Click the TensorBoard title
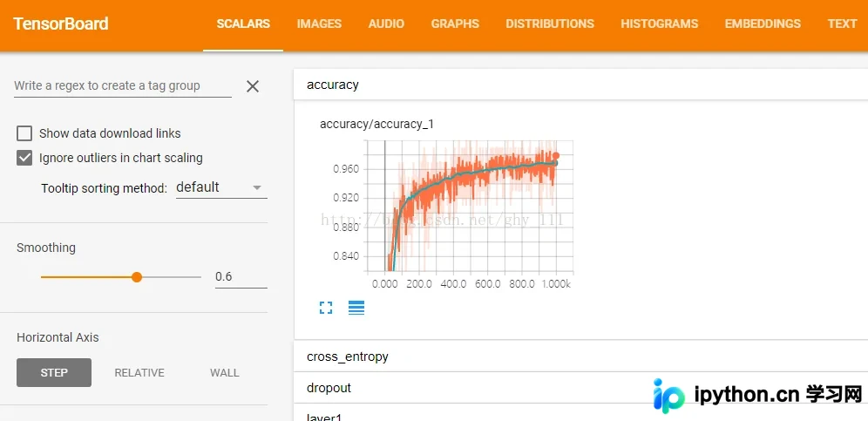 61,24
